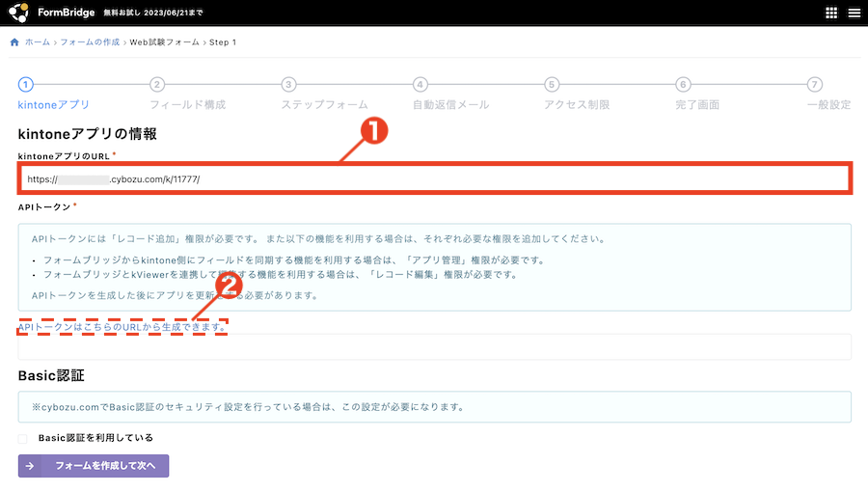
Task: Go to フォームの作成 breadcrumb link
Action: pos(90,42)
